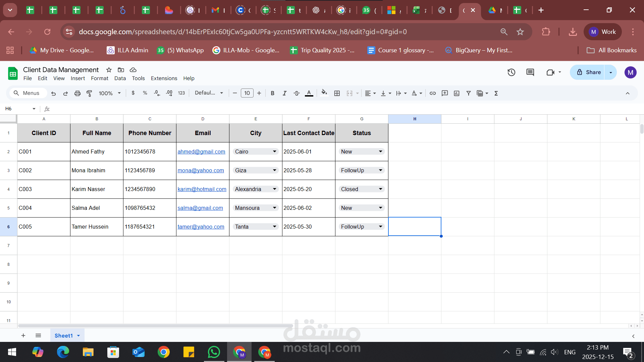Screen dimensions: 644x362
Task: Click the paint format icon
Action: (89, 93)
